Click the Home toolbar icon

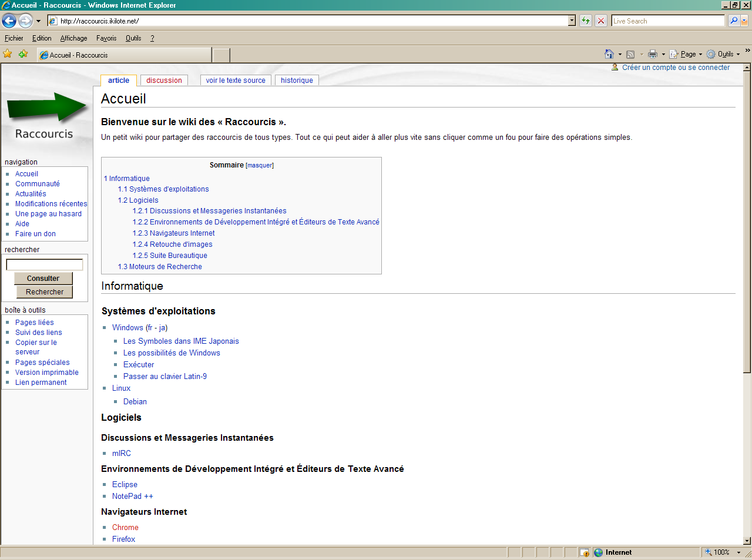point(609,54)
